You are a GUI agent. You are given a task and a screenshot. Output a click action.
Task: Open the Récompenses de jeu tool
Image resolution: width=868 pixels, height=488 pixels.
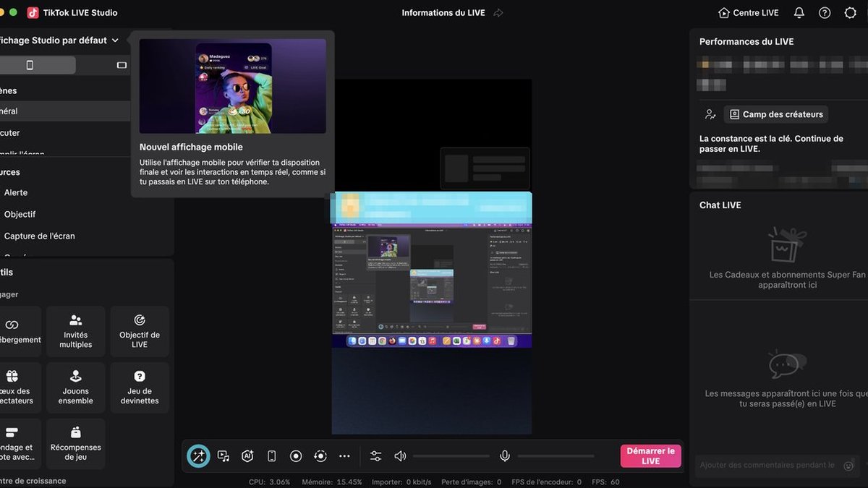coord(76,444)
